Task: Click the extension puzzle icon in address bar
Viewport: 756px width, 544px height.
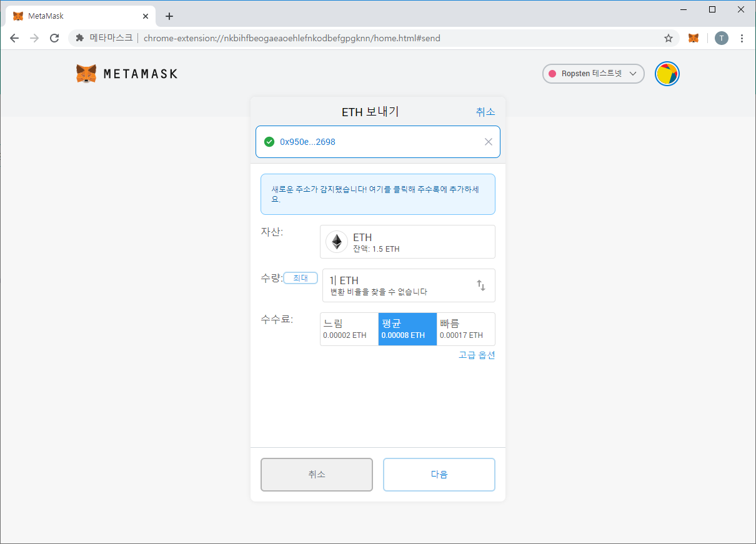Action: [x=79, y=38]
